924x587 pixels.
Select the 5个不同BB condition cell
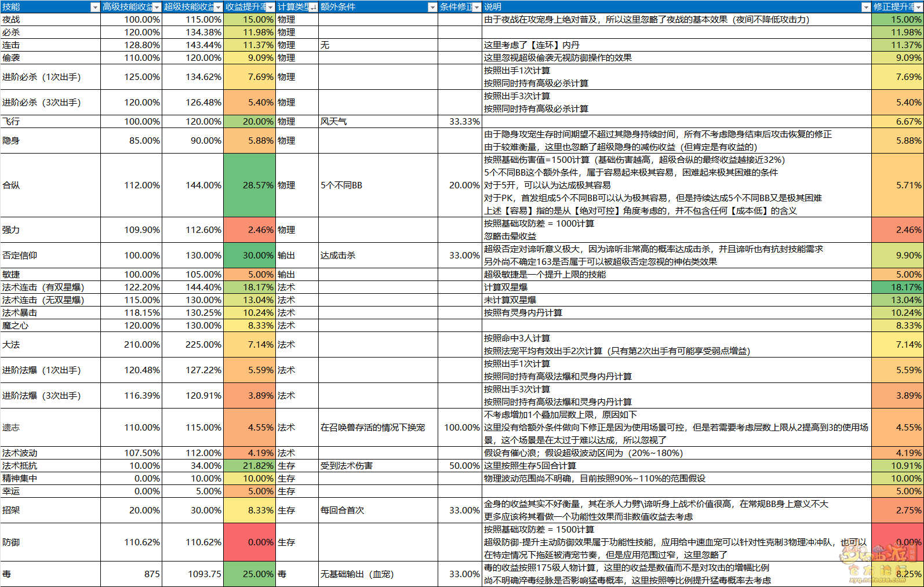pyautogui.click(x=378, y=185)
